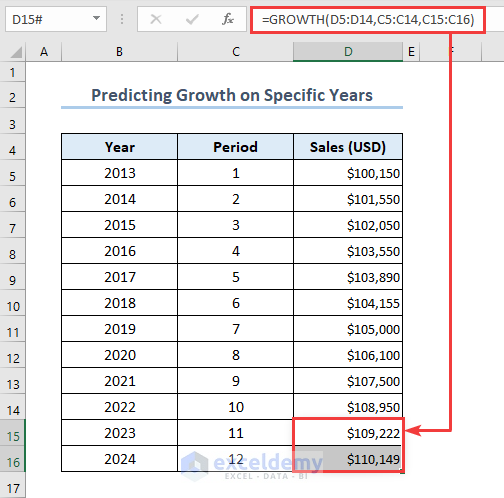Select the cell containing 2023
This screenshot has width=504, height=498.
click(x=119, y=433)
